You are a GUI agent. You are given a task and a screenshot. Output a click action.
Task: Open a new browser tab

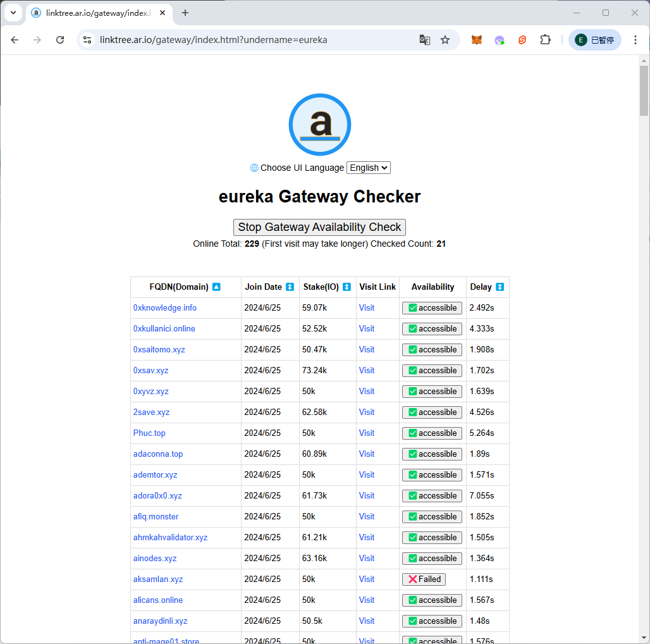pos(185,13)
